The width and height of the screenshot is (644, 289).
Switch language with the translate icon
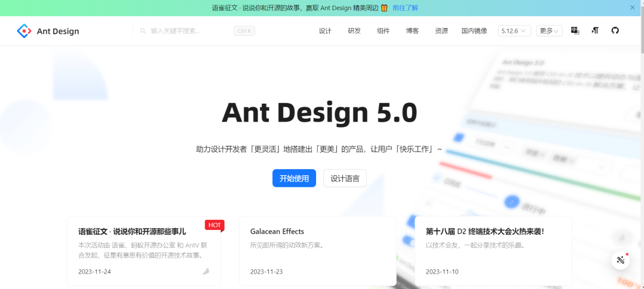pos(575,31)
